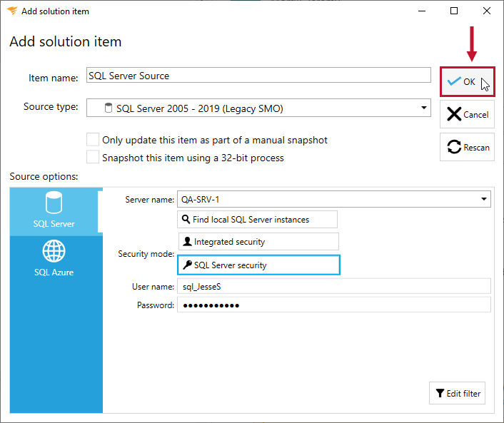Choose Integrated security mode
Screen dimensions: 504x423
tap(258, 242)
